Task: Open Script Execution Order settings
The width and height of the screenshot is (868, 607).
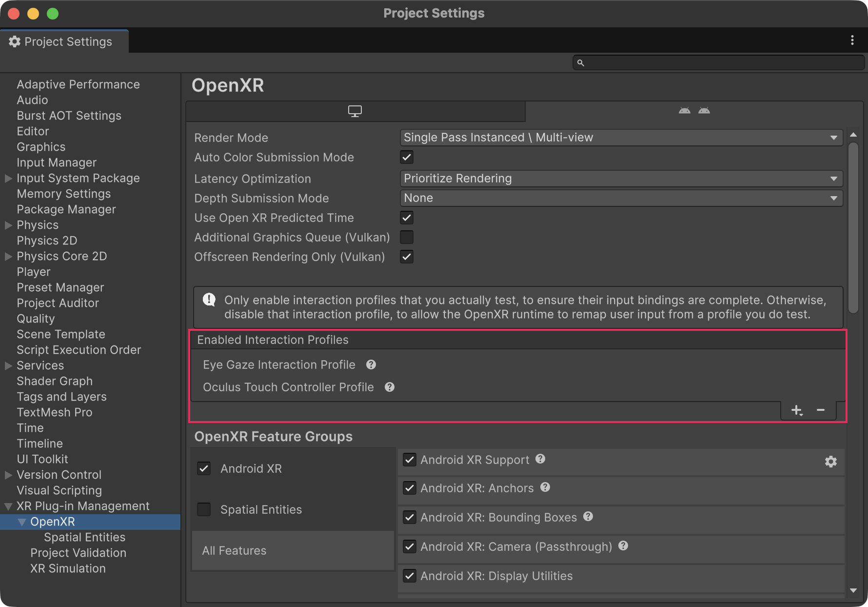Action: pyautogui.click(x=79, y=350)
